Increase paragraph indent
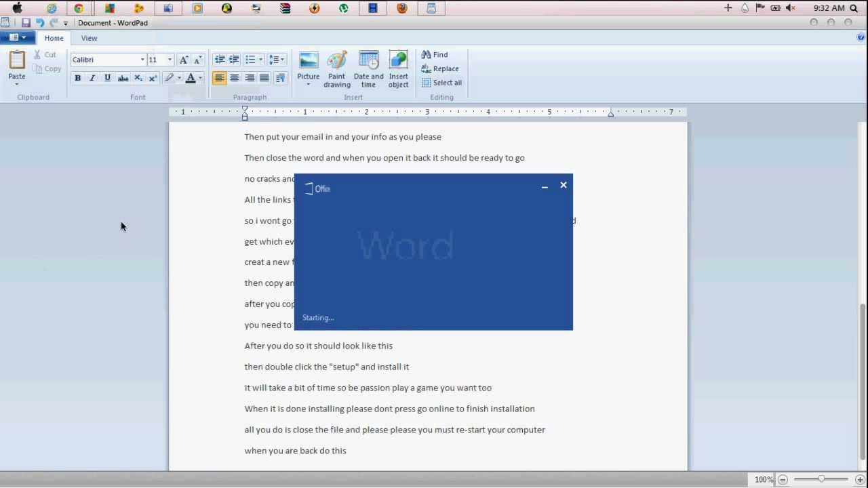Screen dimensions: 868x488 (x=234, y=60)
